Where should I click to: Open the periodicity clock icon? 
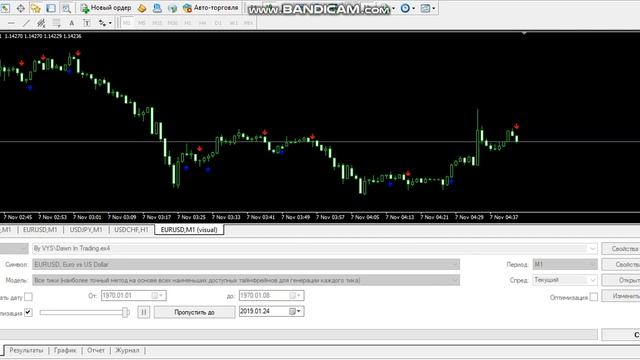point(405,8)
